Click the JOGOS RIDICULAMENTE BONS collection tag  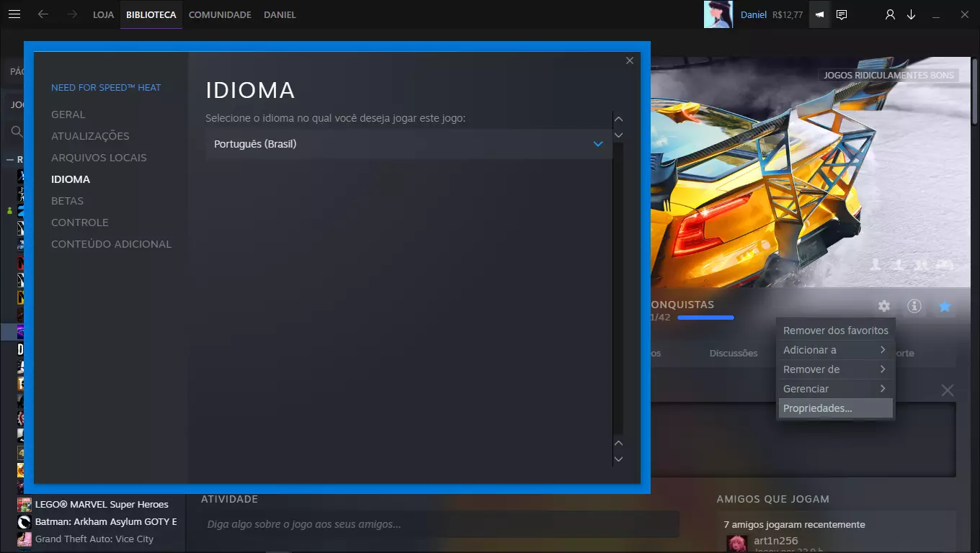pyautogui.click(x=888, y=75)
